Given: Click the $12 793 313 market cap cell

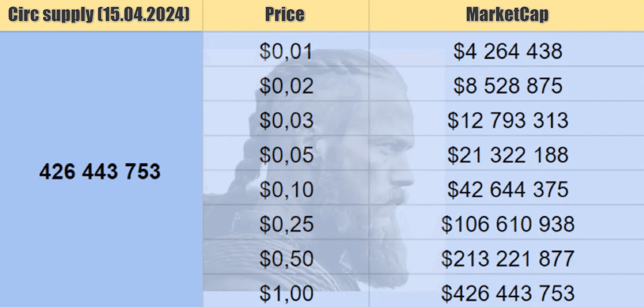Looking at the screenshot, I should 506,118.
